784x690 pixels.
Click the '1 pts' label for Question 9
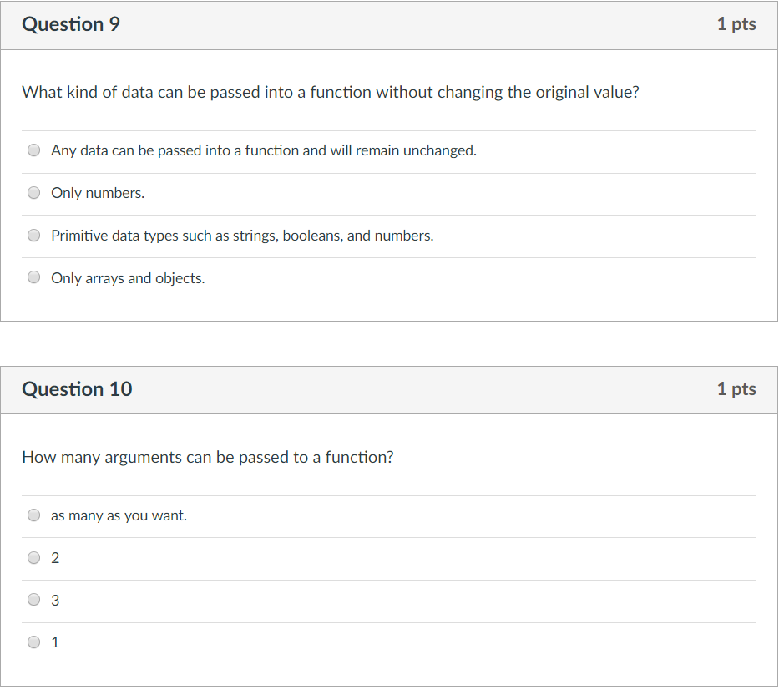point(736,24)
